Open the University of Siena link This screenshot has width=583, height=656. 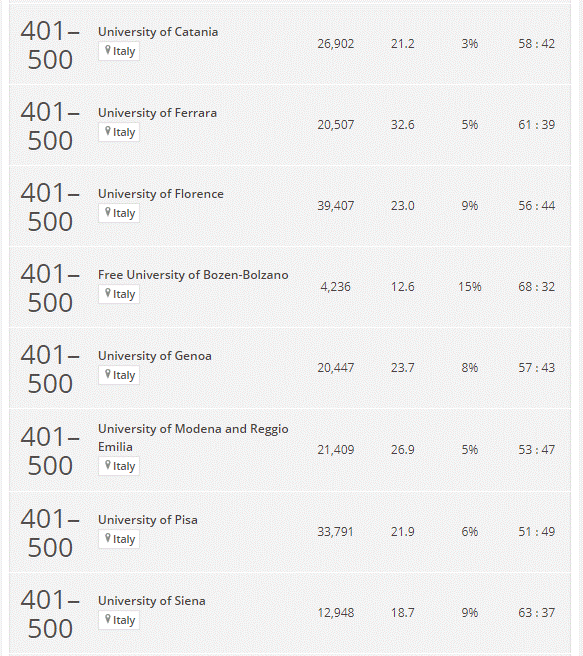(151, 601)
